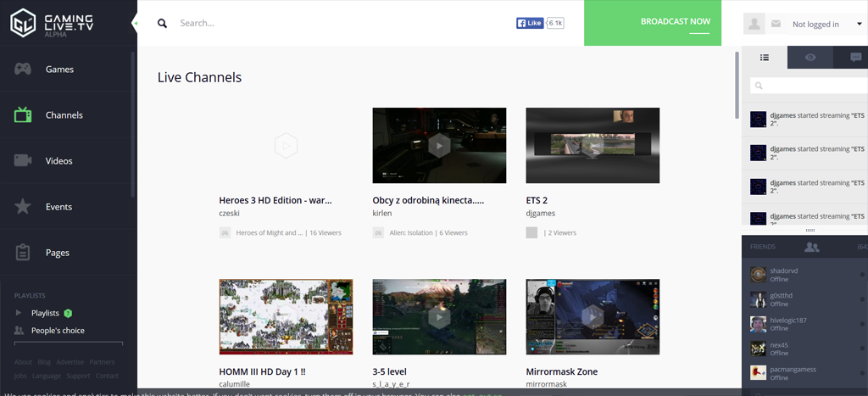Open the Events menu item
This screenshot has height=396, width=868.
[58, 207]
